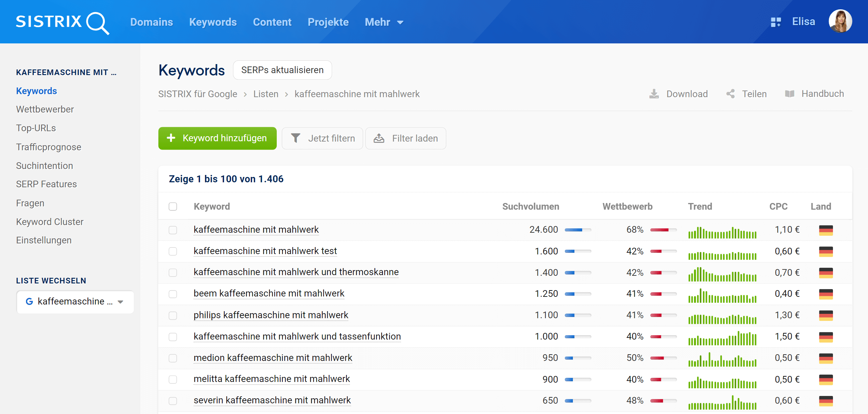
Task: Open the Handbuch book icon
Action: (x=790, y=94)
